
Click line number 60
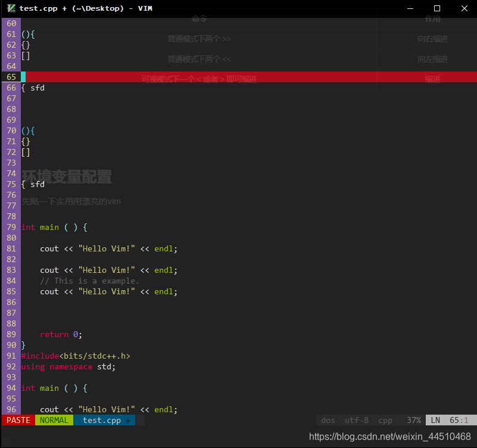coord(11,23)
